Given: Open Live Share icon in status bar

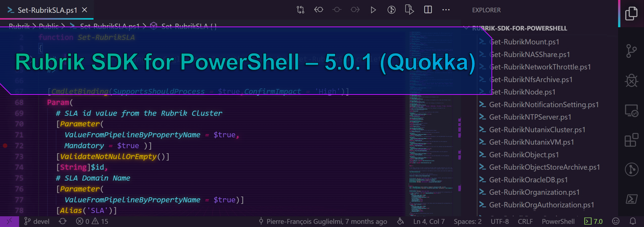Looking at the screenshot, I should pyautogui.click(x=400, y=221).
